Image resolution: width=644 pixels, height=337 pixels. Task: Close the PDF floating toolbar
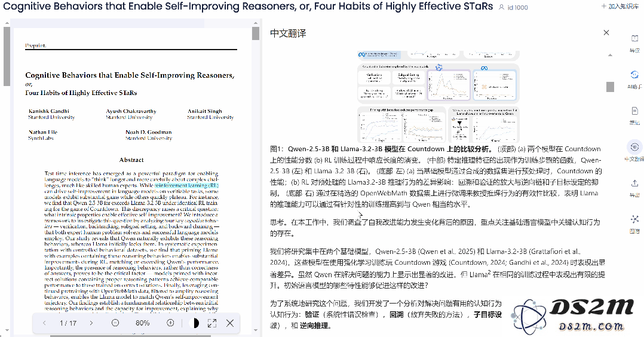230,323
